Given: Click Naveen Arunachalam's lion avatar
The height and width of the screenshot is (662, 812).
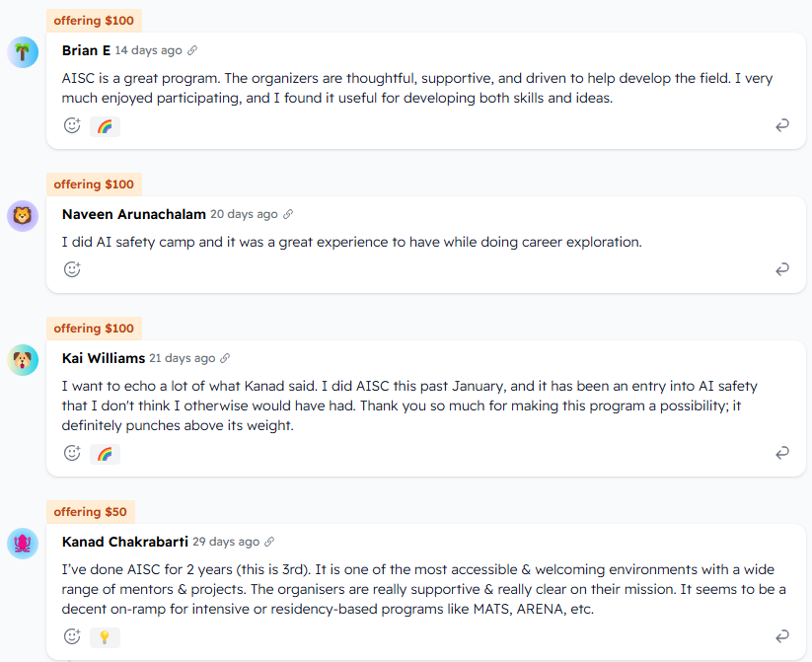Looking at the screenshot, I should 23,215.
